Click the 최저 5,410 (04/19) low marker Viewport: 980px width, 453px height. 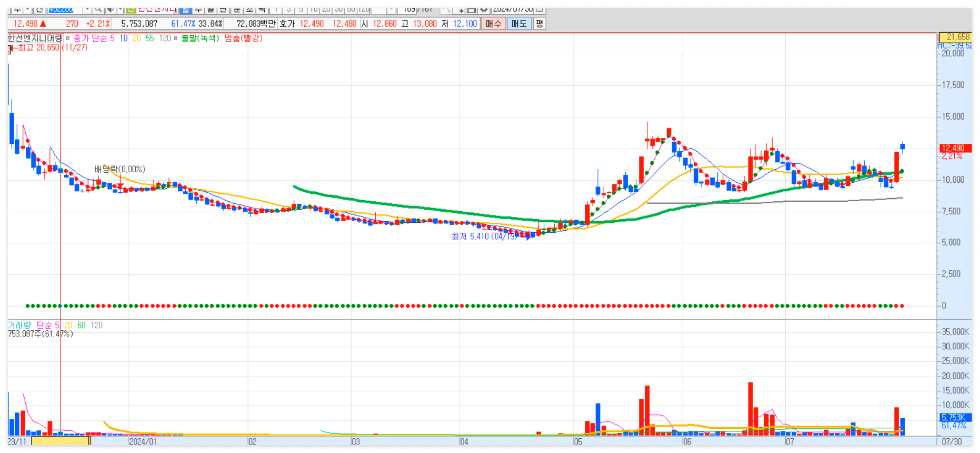484,237
